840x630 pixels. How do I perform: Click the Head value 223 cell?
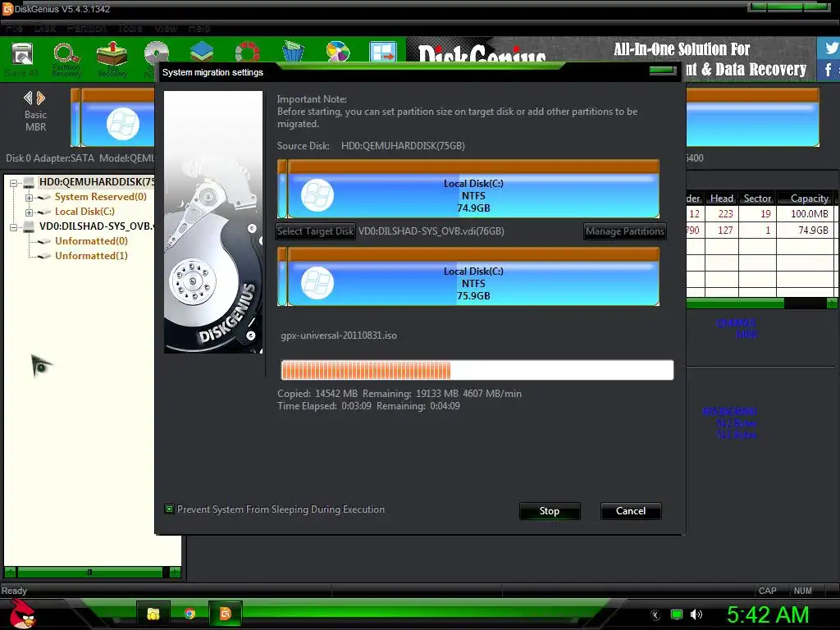(x=722, y=214)
